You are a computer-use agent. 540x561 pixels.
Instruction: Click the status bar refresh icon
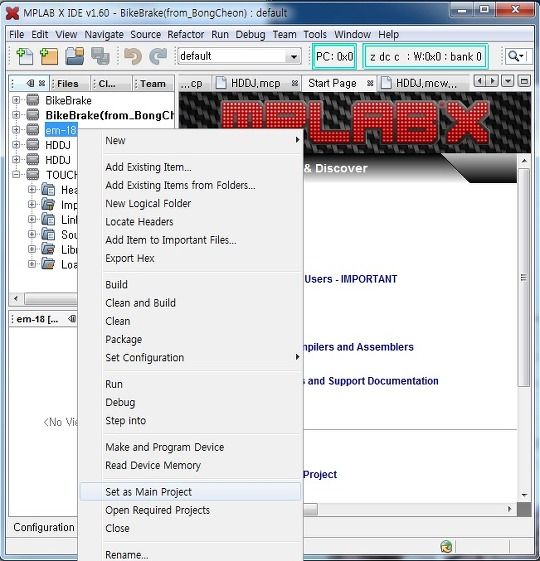[446, 547]
